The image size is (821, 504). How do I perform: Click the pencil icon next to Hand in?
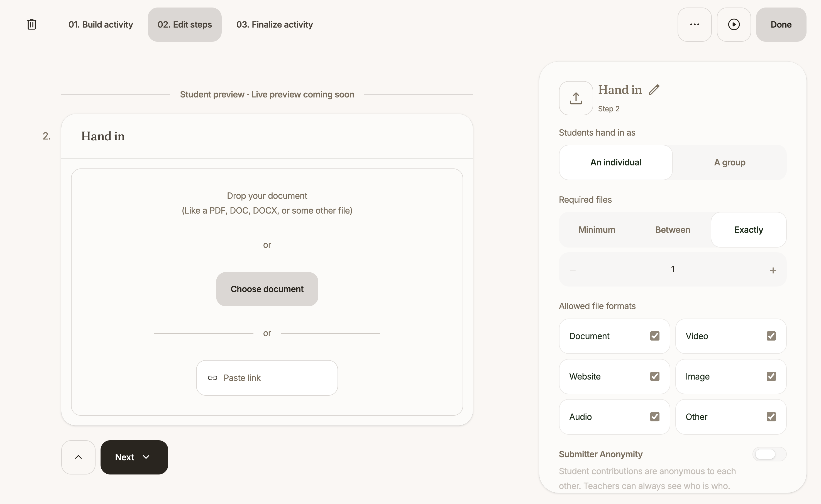[x=654, y=90]
